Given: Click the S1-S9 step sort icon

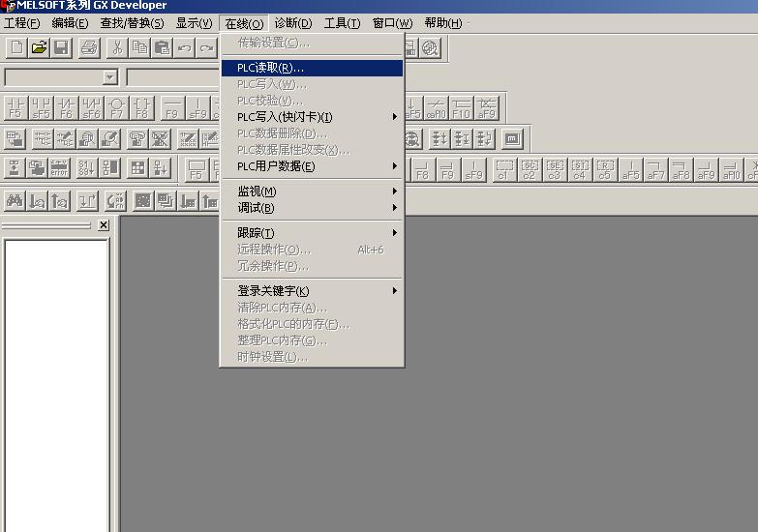Looking at the screenshot, I should coord(87,167).
